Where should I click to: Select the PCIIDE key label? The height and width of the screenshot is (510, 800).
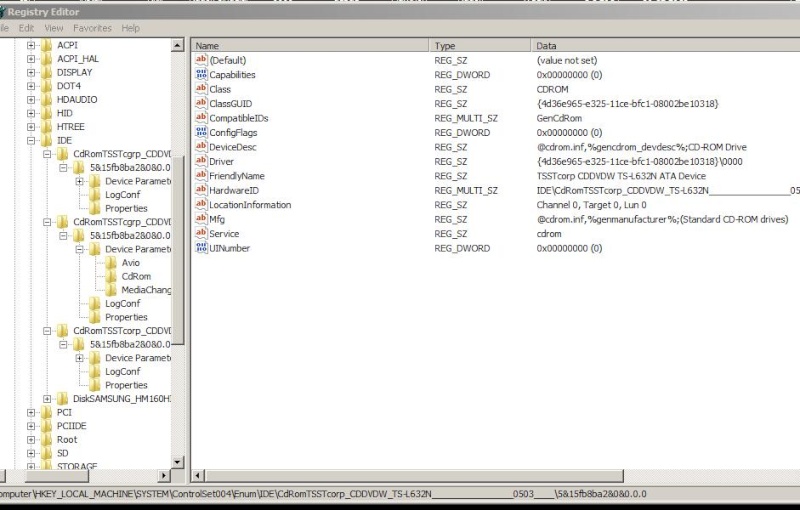pyautogui.click(x=71, y=426)
